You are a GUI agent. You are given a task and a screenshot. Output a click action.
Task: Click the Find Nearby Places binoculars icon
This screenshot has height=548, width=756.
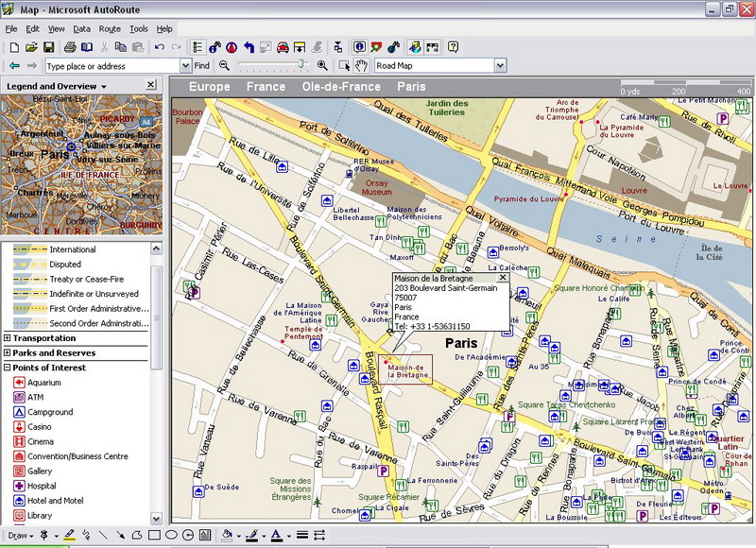point(215,47)
